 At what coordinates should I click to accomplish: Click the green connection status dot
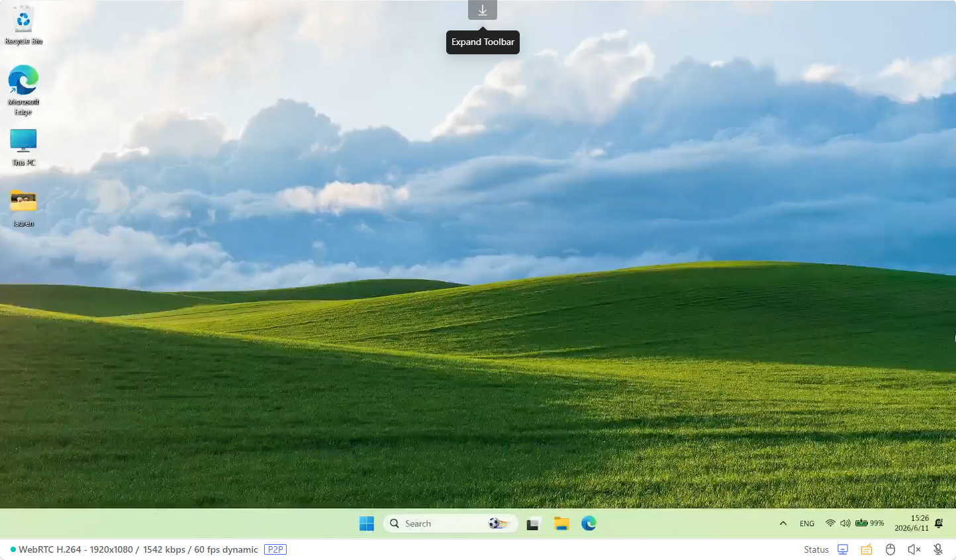pyautogui.click(x=13, y=549)
